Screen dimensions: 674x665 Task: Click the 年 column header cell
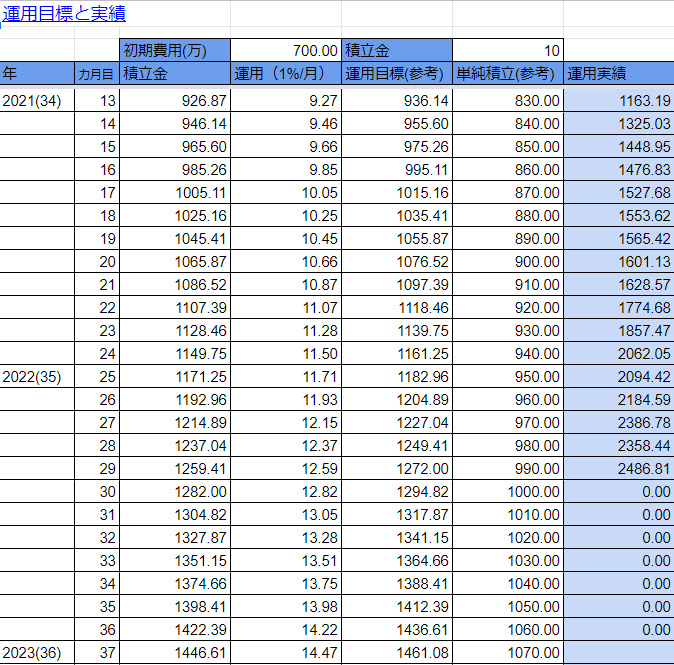click(37, 73)
